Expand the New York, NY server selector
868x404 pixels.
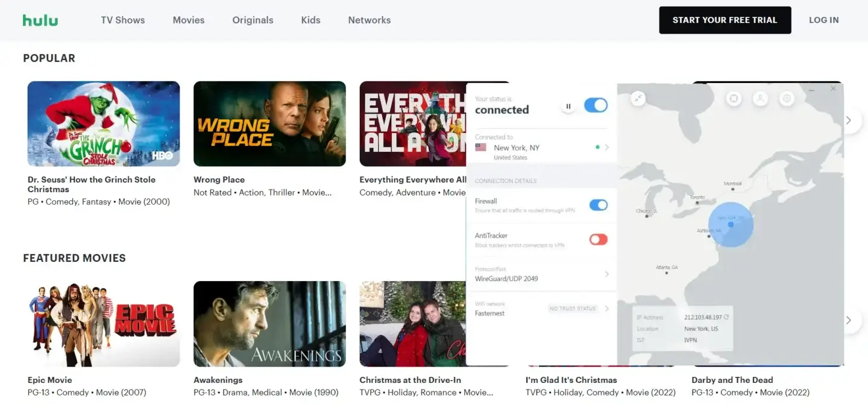click(x=607, y=147)
